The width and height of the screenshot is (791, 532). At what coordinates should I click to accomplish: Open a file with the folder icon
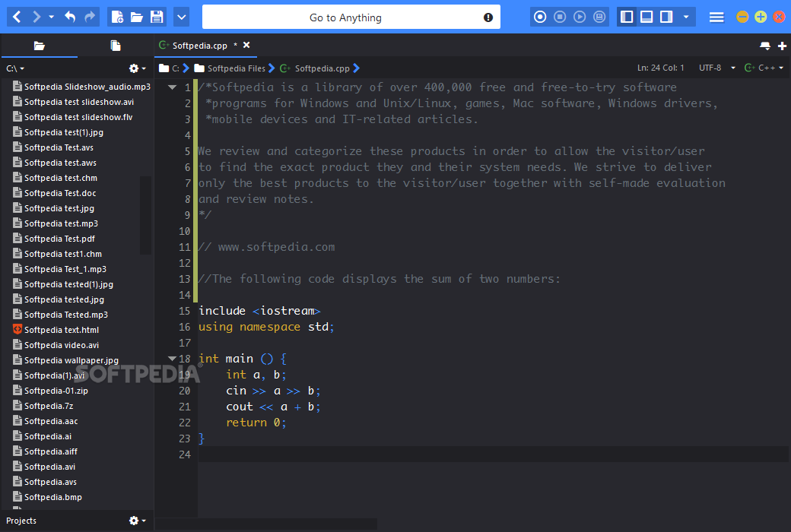[137, 17]
